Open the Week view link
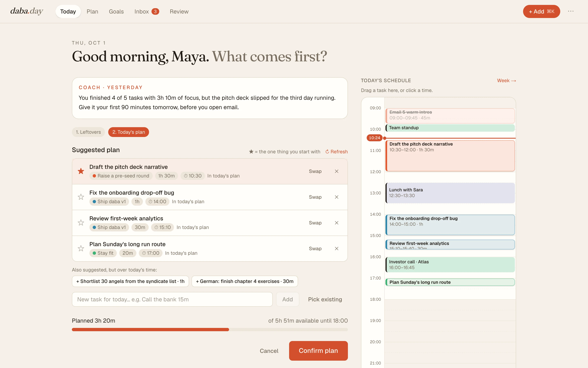Viewport: 588px width, 368px height. [507, 81]
